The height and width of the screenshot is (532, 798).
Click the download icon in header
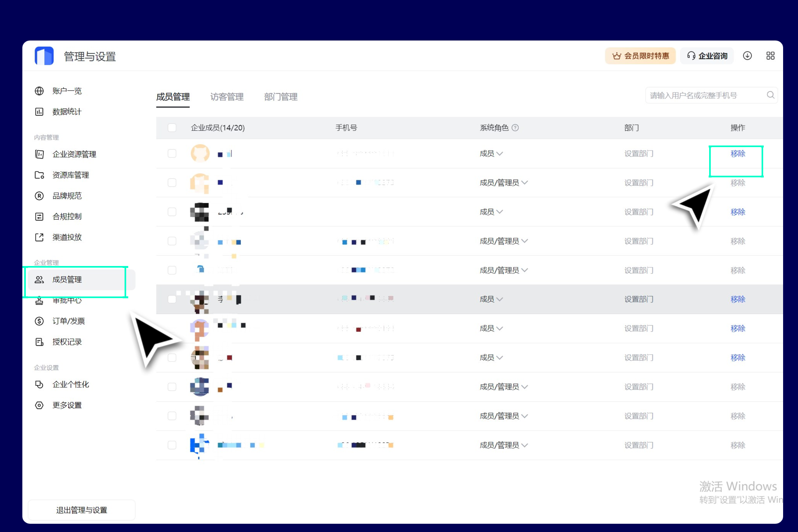click(x=747, y=56)
